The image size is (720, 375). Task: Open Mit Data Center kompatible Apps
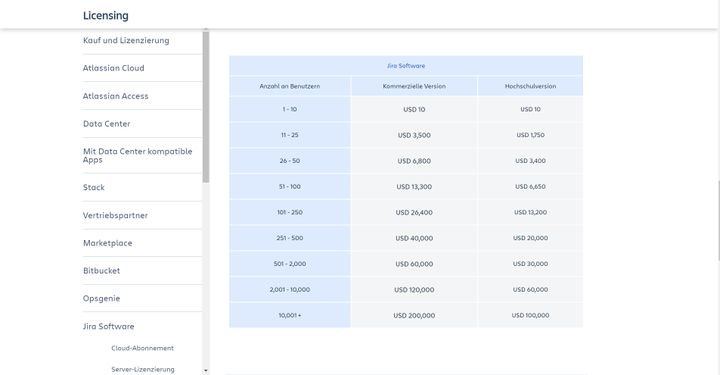(x=138, y=156)
